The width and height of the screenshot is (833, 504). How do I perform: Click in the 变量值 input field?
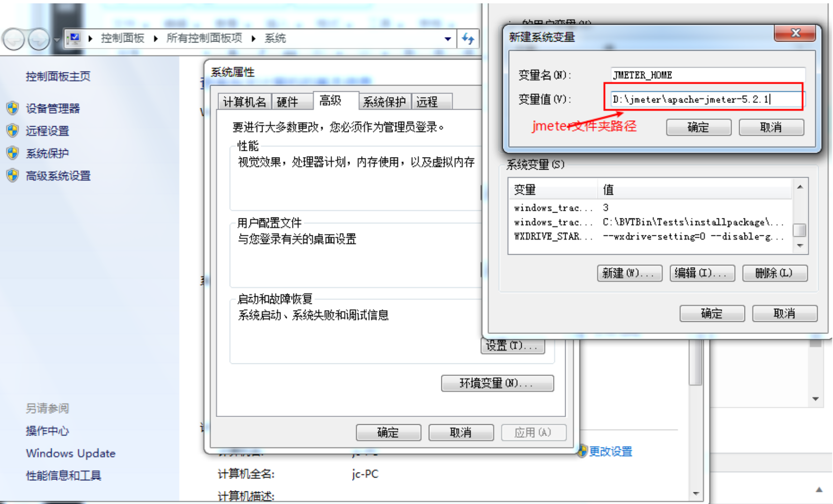click(x=706, y=100)
